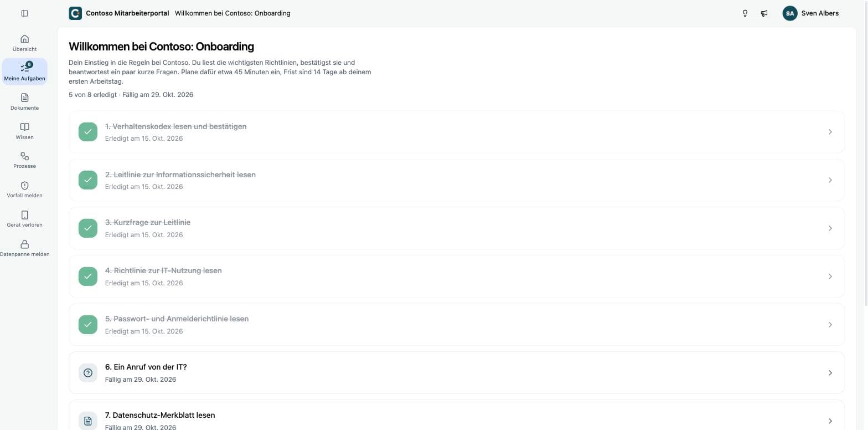Image resolution: width=868 pixels, height=430 pixels.
Task: Click the Contoso Mitarbeiterportal title link
Action: coord(127,13)
